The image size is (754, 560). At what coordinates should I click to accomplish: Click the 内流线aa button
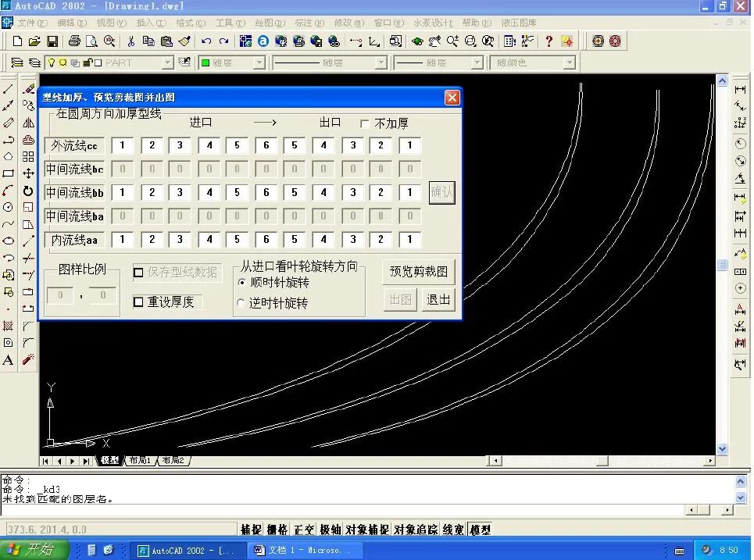(x=74, y=240)
